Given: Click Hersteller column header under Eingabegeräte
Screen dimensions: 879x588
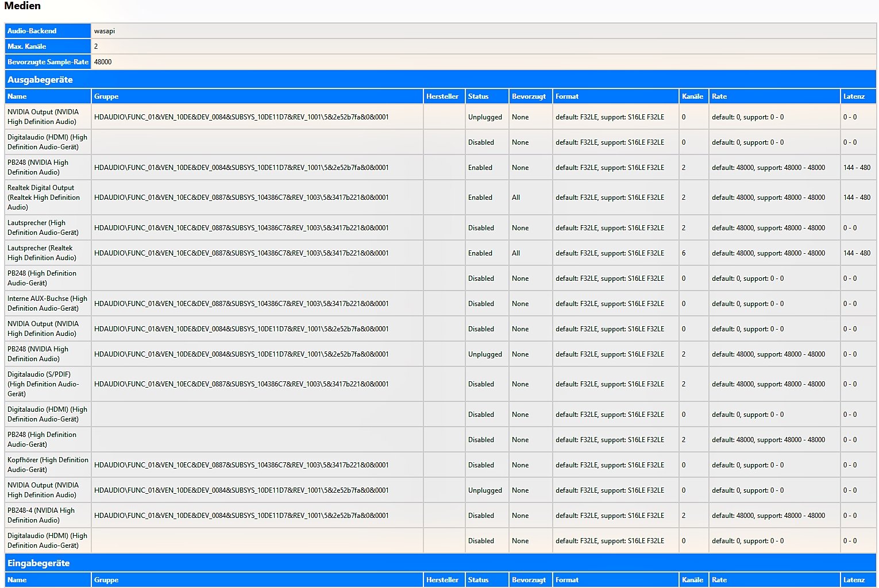Looking at the screenshot, I should pyautogui.click(x=442, y=580).
